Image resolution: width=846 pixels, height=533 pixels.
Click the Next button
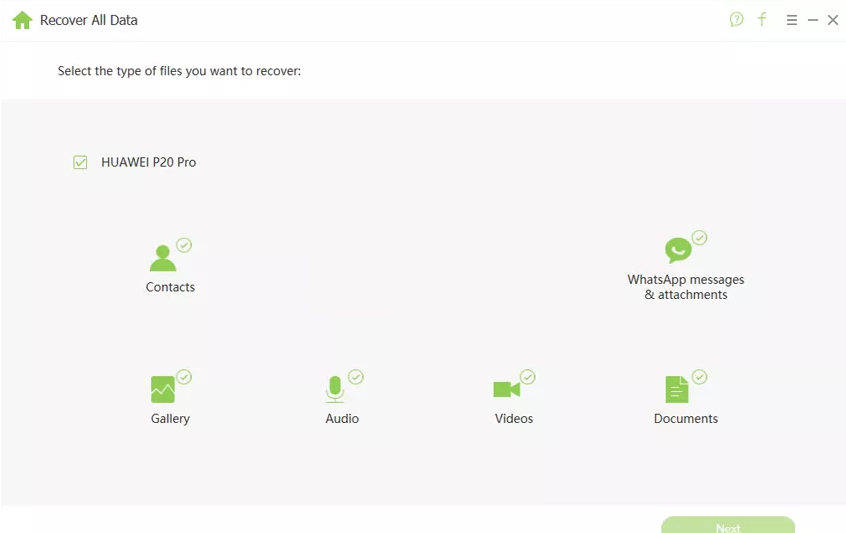pyautogui.click(x=728, y=525)
